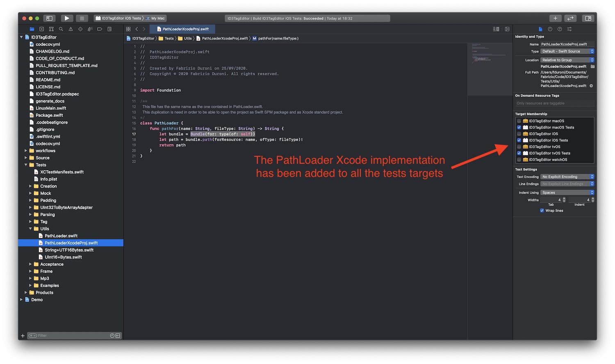Open the Location Relative to Group dropdown
This screenshot has height=364, width=615.
coord(567,60)
